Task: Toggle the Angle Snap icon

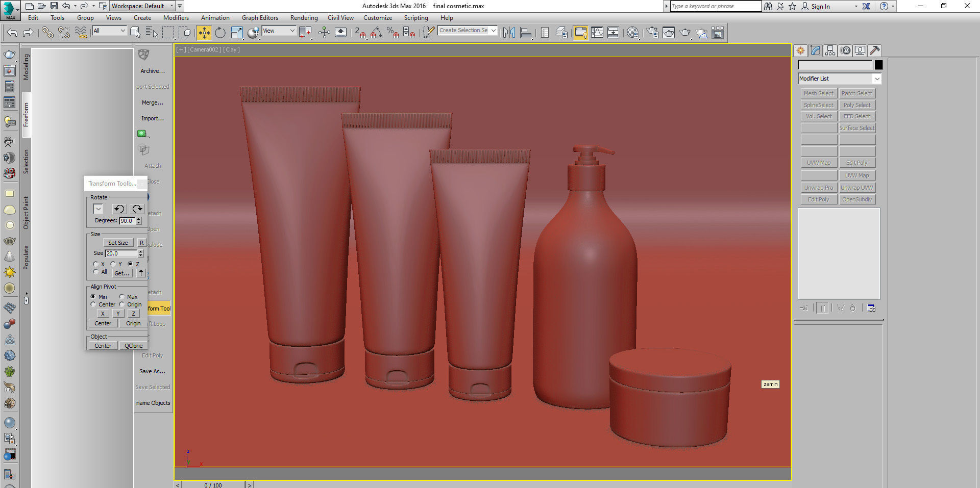Action: coord(376,33)
